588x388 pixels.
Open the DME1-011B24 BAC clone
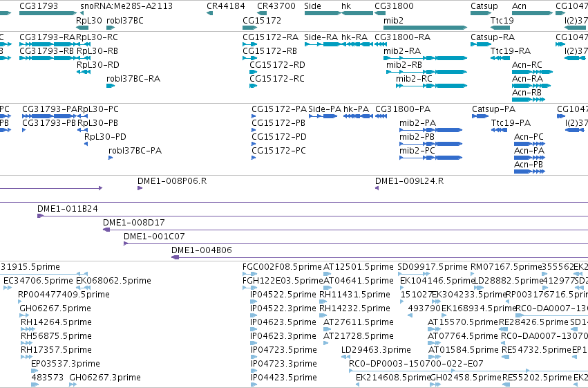[312, 216]
